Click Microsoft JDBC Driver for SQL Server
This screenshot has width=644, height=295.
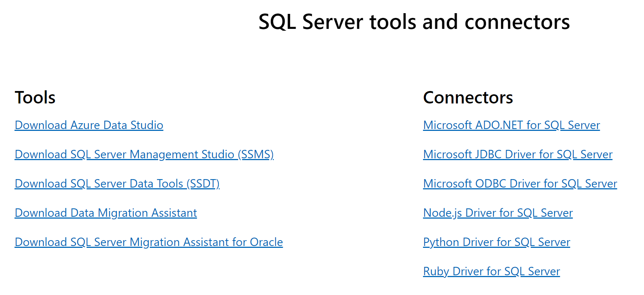tap(517, 155)
